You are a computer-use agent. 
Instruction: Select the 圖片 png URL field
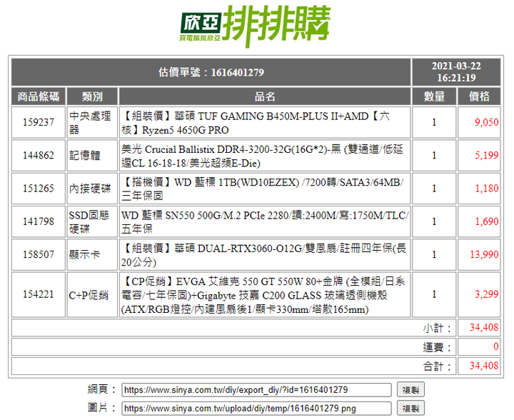[x=256, y=409]
